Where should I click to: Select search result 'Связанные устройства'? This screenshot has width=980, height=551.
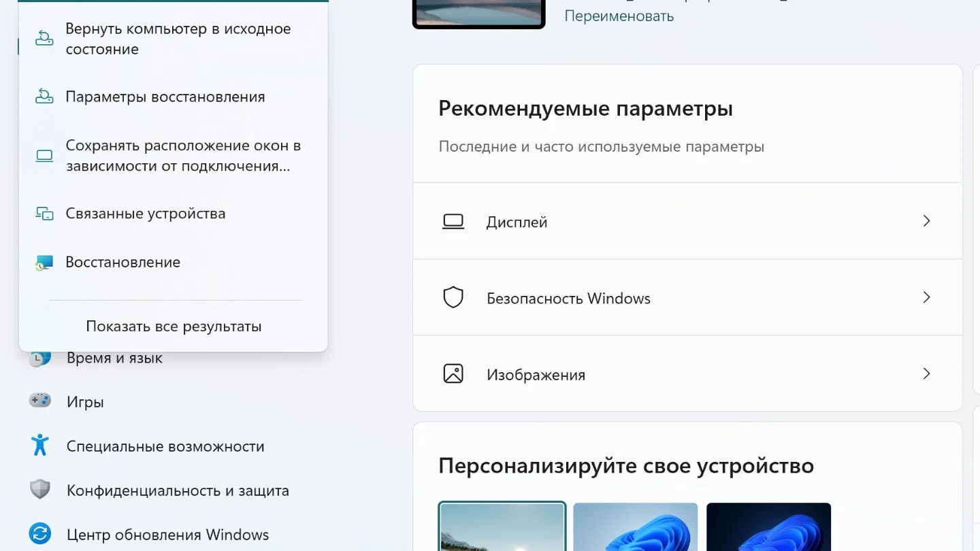click(x=174, y=214)
